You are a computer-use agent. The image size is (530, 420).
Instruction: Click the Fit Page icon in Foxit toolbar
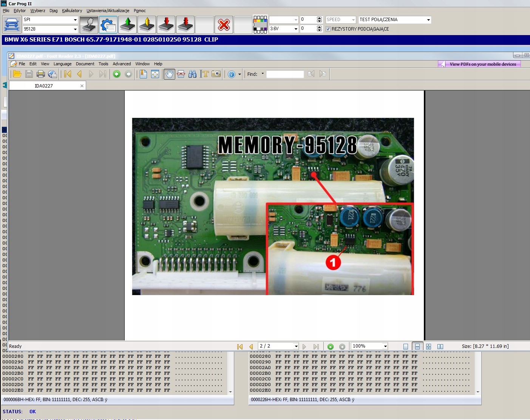pyautogui.click(x=143, y=74)
